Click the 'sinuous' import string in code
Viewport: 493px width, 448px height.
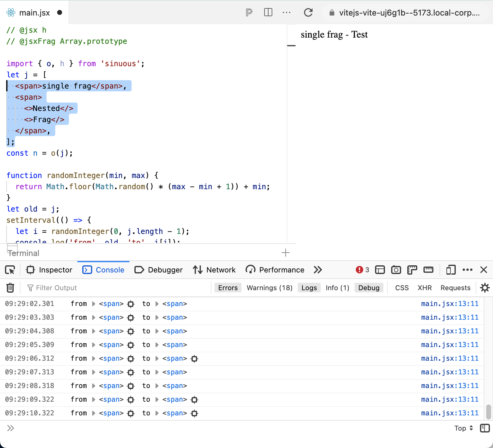coord(120,64)
